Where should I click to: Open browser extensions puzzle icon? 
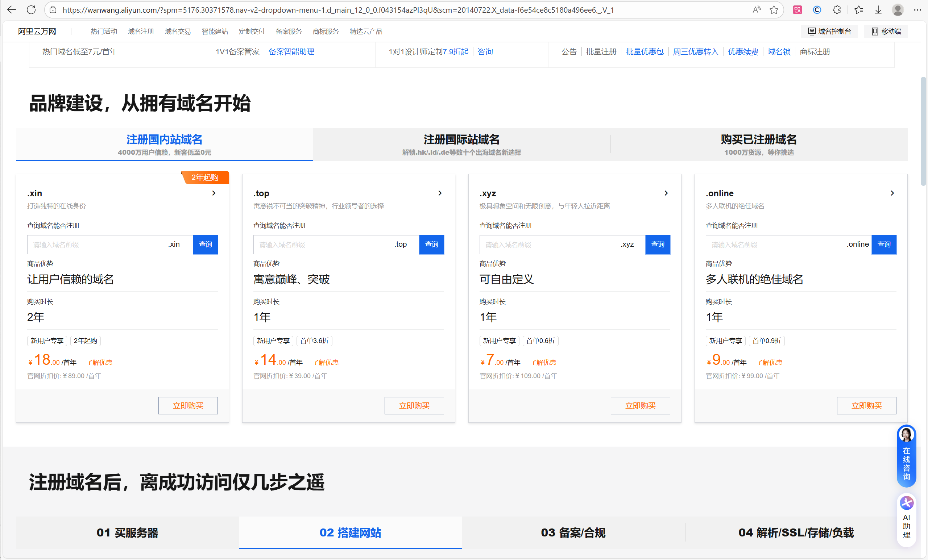pyautogui.click(x=837, y=10)
